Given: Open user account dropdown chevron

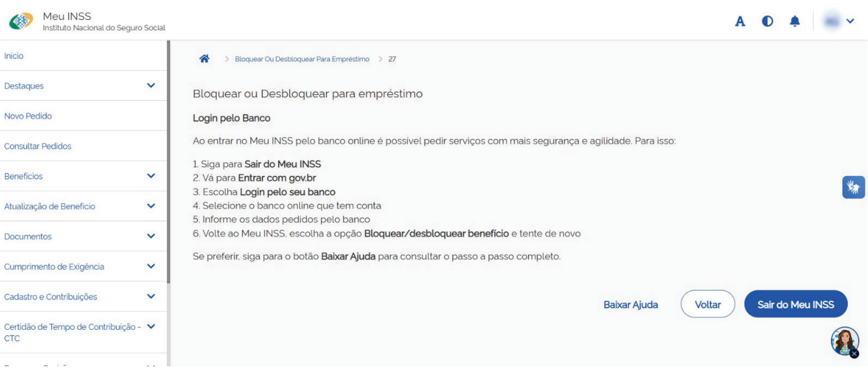Looking at the screenshot, I should point(850,21).
